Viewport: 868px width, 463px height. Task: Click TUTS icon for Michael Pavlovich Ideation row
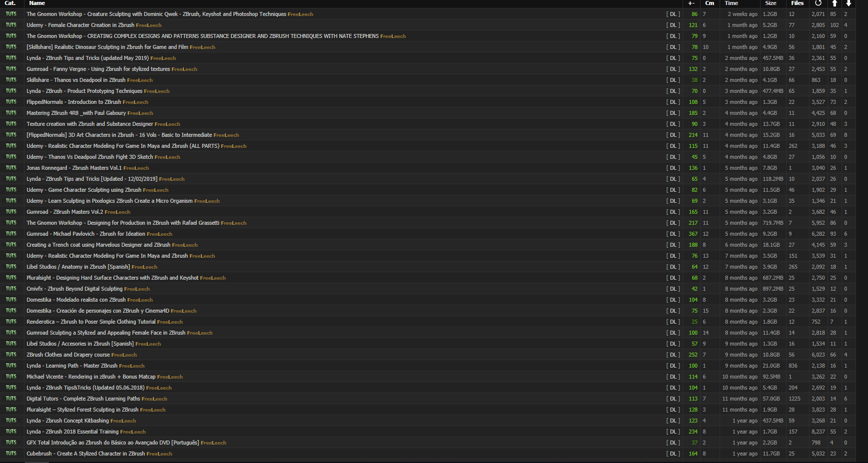11,234
